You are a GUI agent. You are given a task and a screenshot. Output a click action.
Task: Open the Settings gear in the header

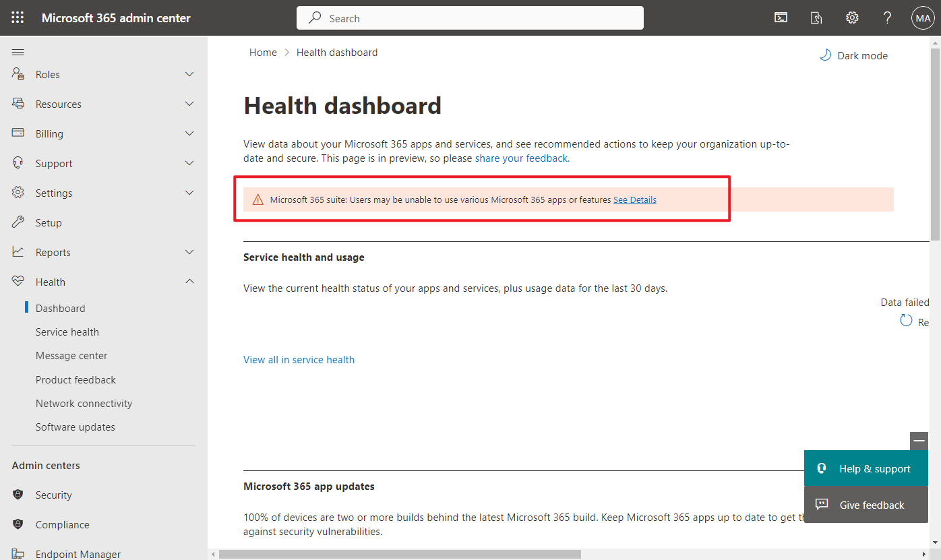[852, 18]
